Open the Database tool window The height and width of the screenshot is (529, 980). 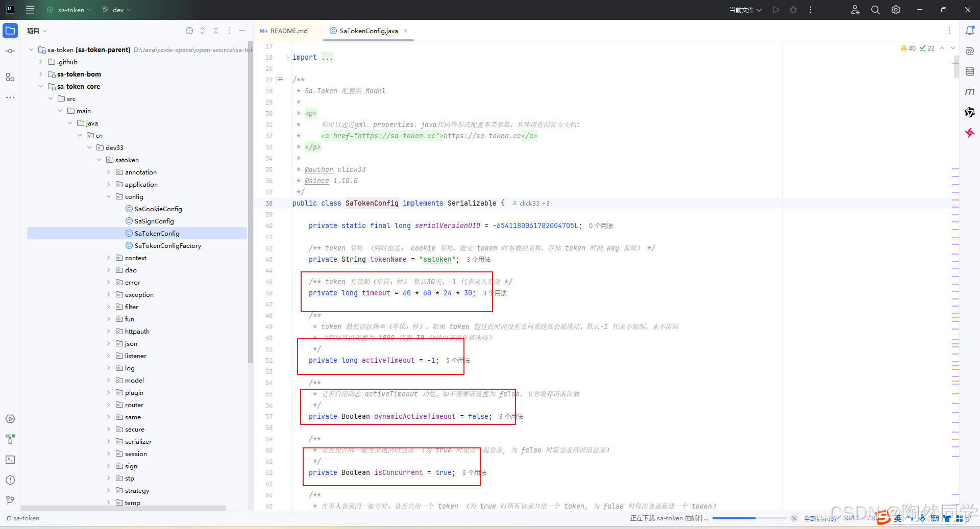coord(970,71)
